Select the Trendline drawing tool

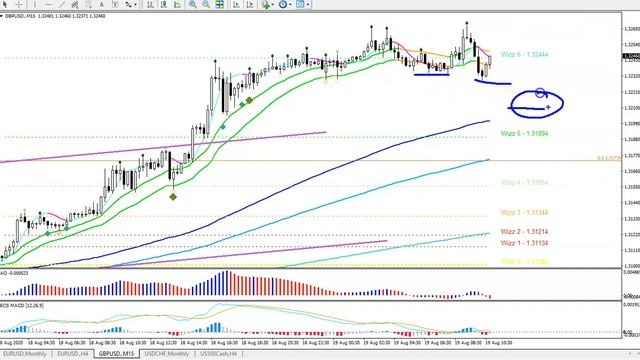click(62, 4)
